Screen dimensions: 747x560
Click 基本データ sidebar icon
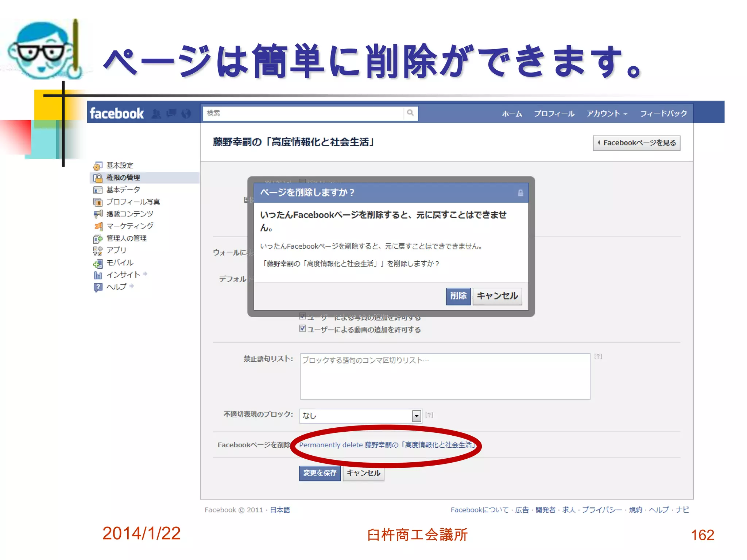click(97, 190)
